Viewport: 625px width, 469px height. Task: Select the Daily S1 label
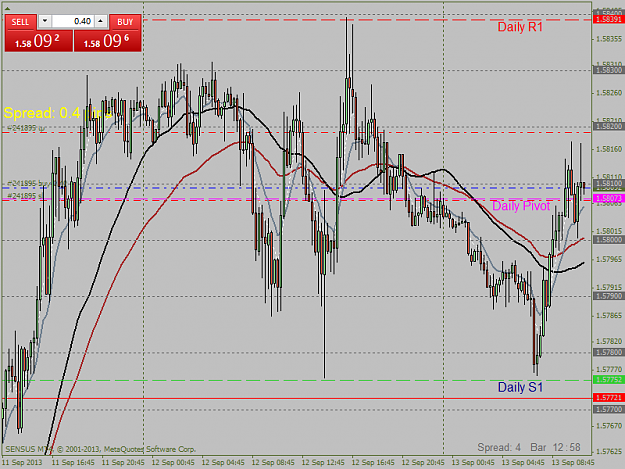click(x=520, y=387)
